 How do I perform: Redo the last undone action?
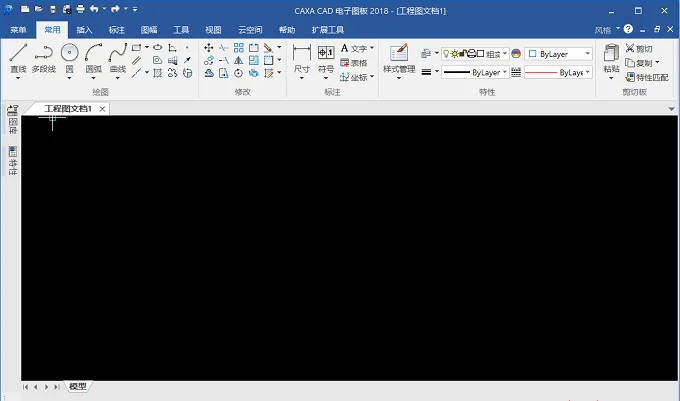point(115,9)
